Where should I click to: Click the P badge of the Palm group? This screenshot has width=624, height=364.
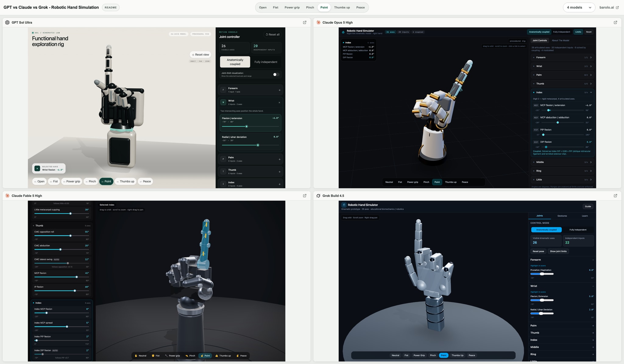pos(223,159)
